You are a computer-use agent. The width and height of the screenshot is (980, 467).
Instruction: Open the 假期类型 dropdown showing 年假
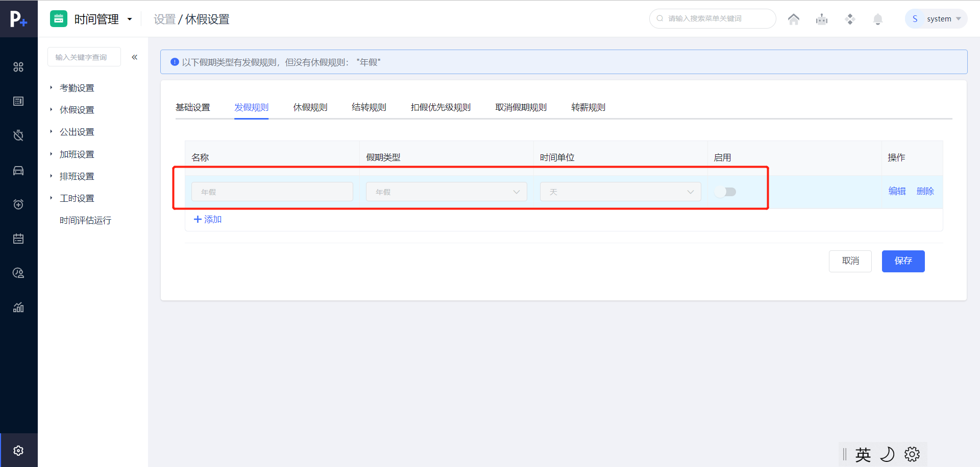pyautogui.click(x=446, y=192)
